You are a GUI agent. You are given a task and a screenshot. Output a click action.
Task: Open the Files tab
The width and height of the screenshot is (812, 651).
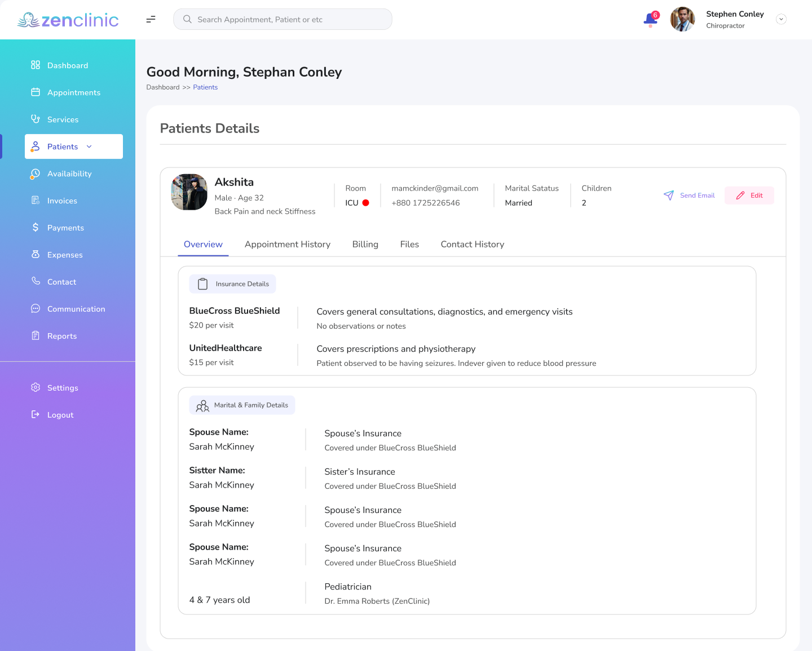click(409, 245)
